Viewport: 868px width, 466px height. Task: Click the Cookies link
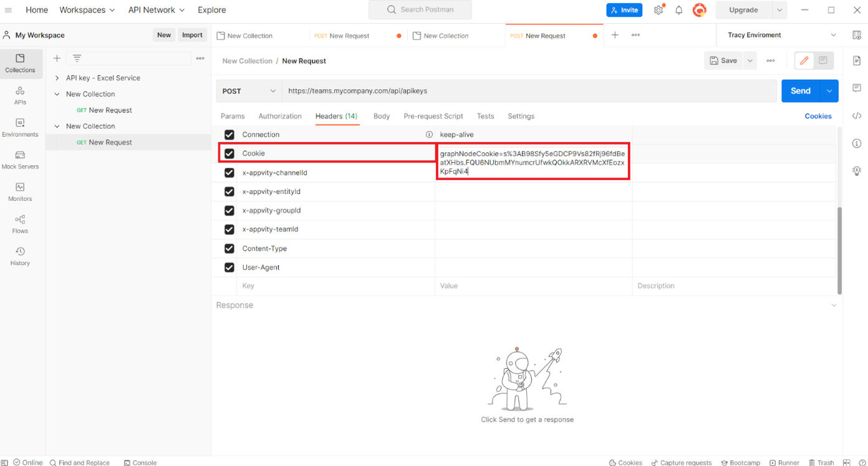[x=817, y=116]
